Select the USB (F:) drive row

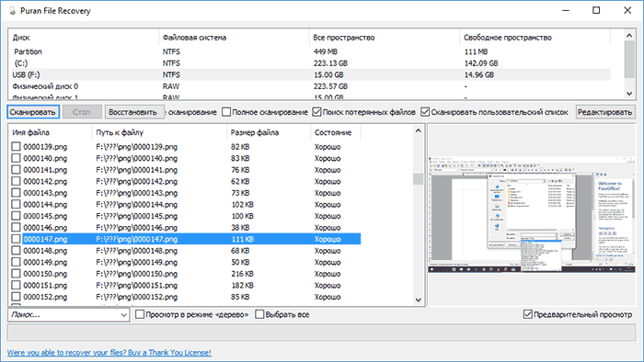pyautogui.click(x=310, y=74)
